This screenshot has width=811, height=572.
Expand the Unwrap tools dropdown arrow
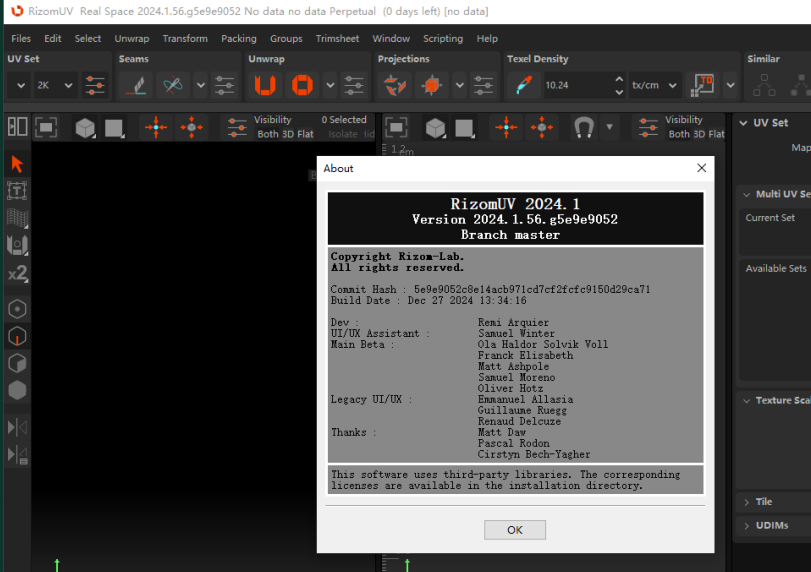330,85
